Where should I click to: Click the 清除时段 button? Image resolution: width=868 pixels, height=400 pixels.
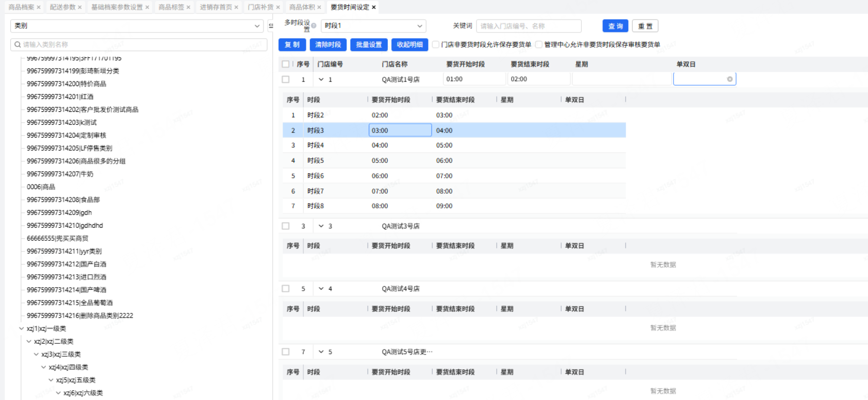tap(328, 45)
